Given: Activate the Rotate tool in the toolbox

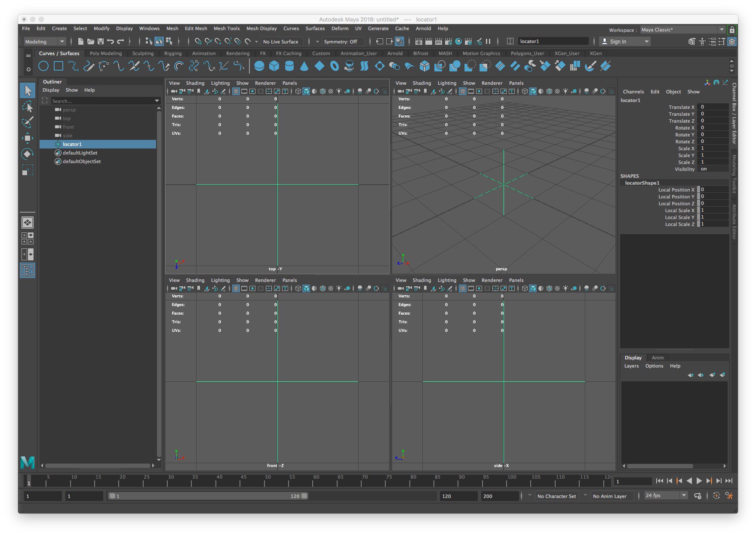Looking at the screenshot, I should 28,154.
